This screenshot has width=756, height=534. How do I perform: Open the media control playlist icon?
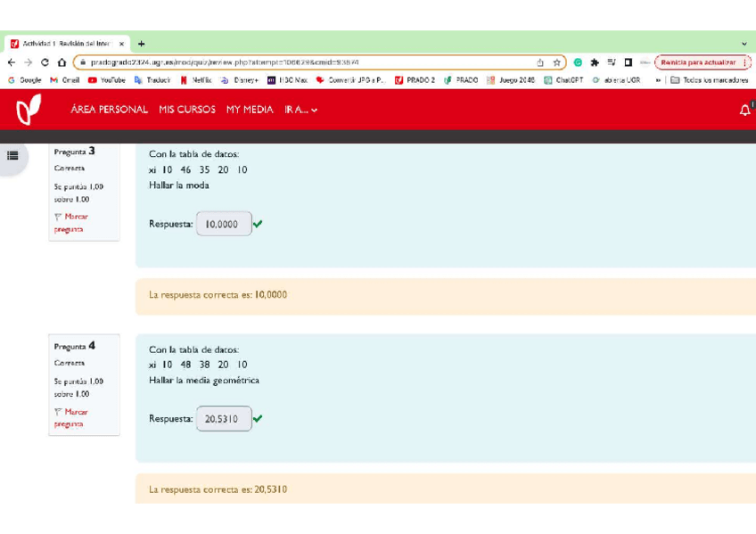pyautogui.click(x=612, y=62)
